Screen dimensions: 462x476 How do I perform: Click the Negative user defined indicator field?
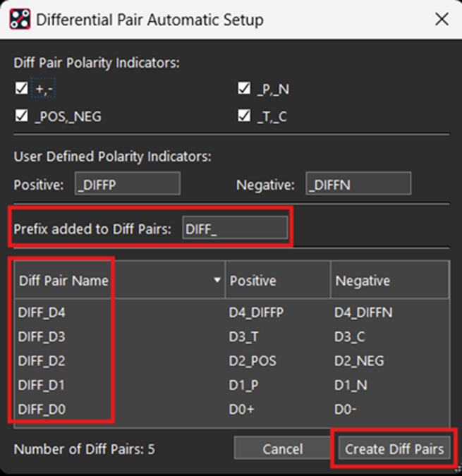click(x=358, y=184)
